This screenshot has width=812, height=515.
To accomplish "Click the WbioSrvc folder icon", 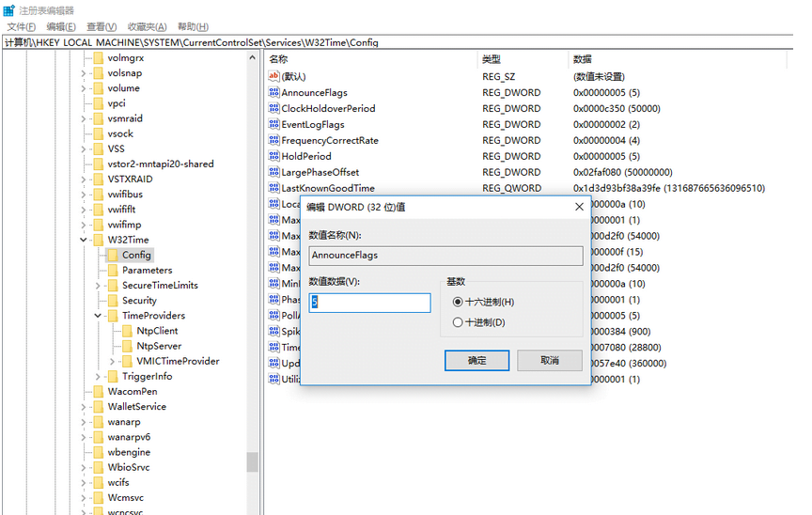I will [x=98, y=467].
